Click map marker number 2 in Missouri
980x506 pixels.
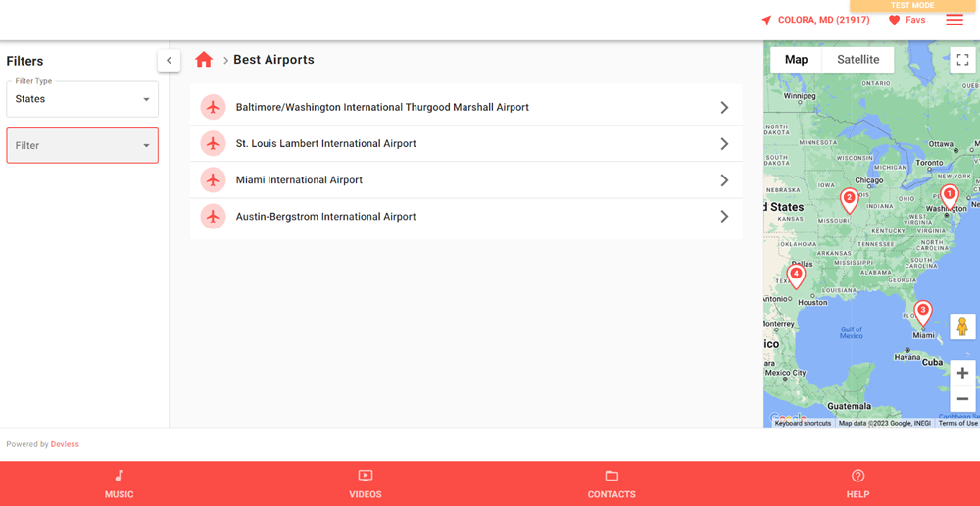[x=850, y=199]
